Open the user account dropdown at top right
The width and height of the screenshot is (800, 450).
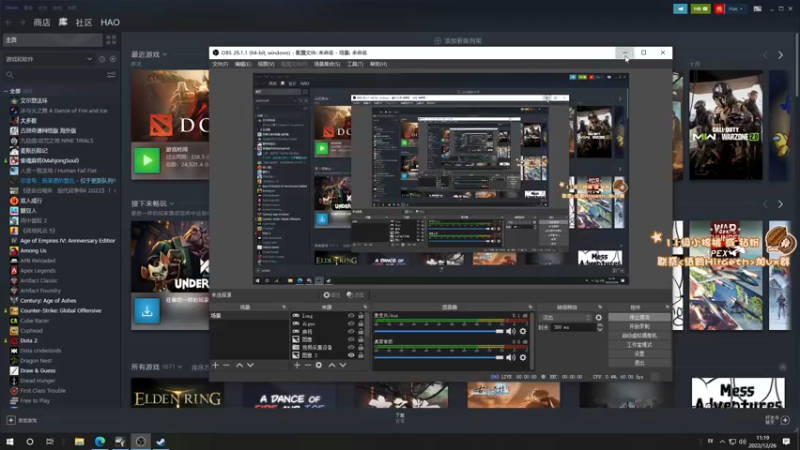[x=735, y=9]
